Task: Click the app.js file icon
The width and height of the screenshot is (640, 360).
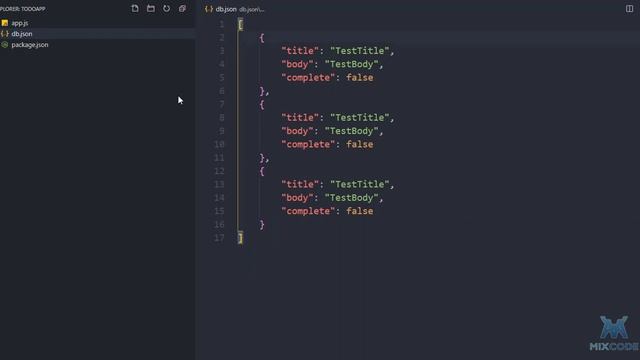Action: pos(5,23)
